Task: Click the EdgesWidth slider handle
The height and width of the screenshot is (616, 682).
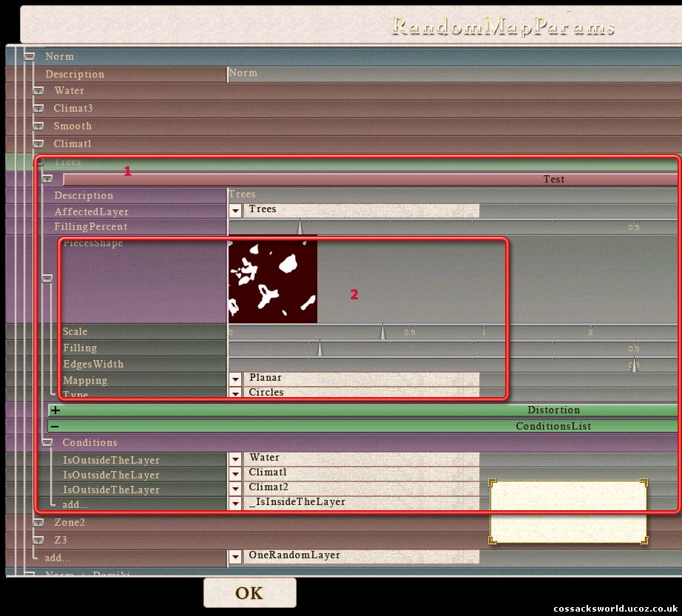Action: pyautogui.click(x=634, y=365)
